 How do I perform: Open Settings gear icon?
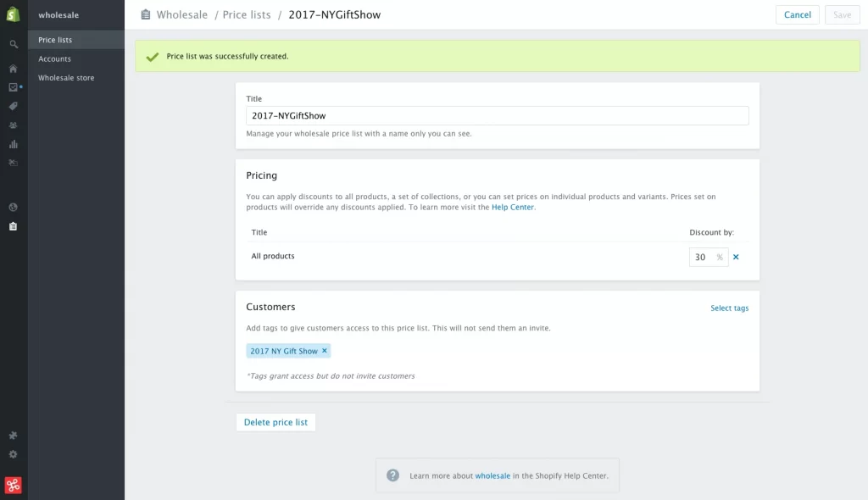point(14,454)
